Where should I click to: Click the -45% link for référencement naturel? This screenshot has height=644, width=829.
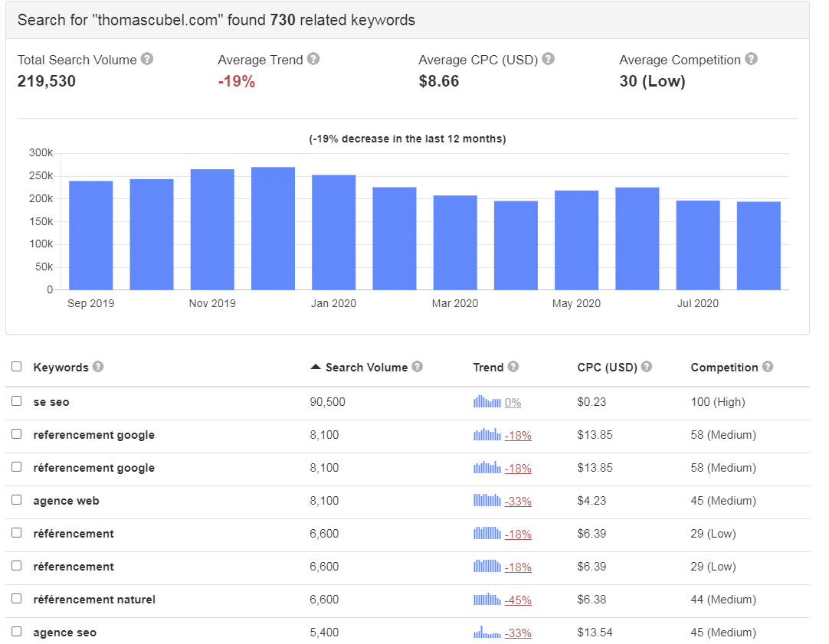pos(519,600)
